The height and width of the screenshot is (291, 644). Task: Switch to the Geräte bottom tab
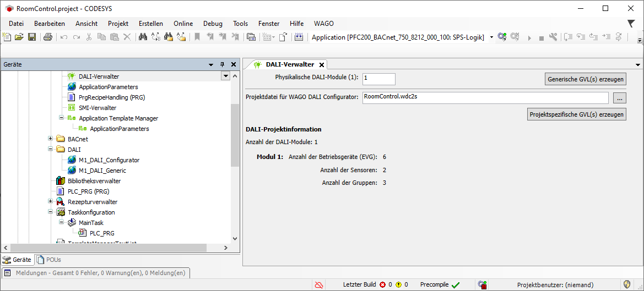[x=17, y=260]
